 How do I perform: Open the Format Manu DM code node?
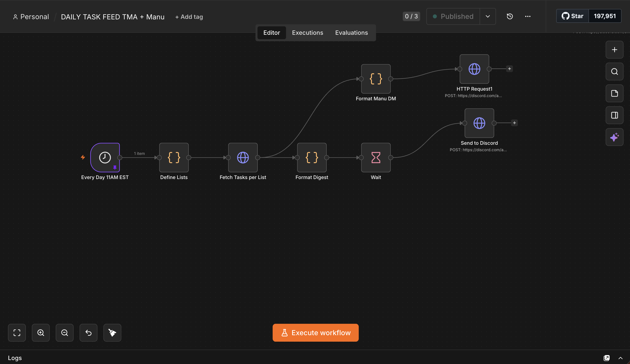pyautogui.click(x=376, y=79)
